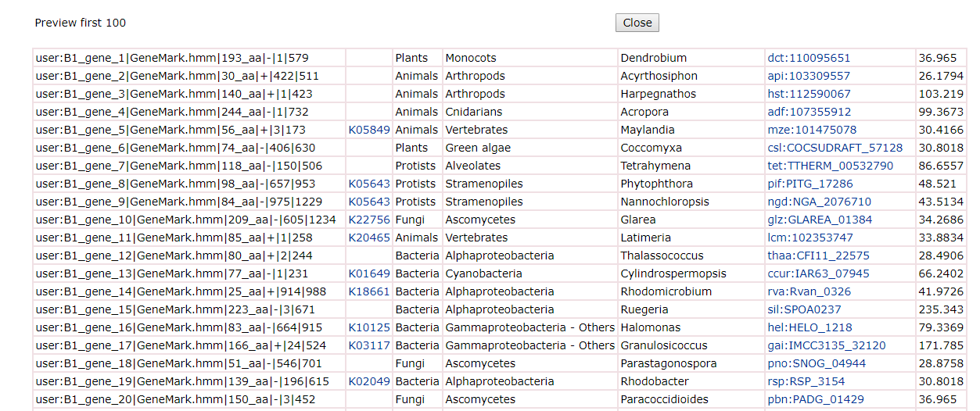
Task: Click the Close button
Action: (x=637, y=23)
